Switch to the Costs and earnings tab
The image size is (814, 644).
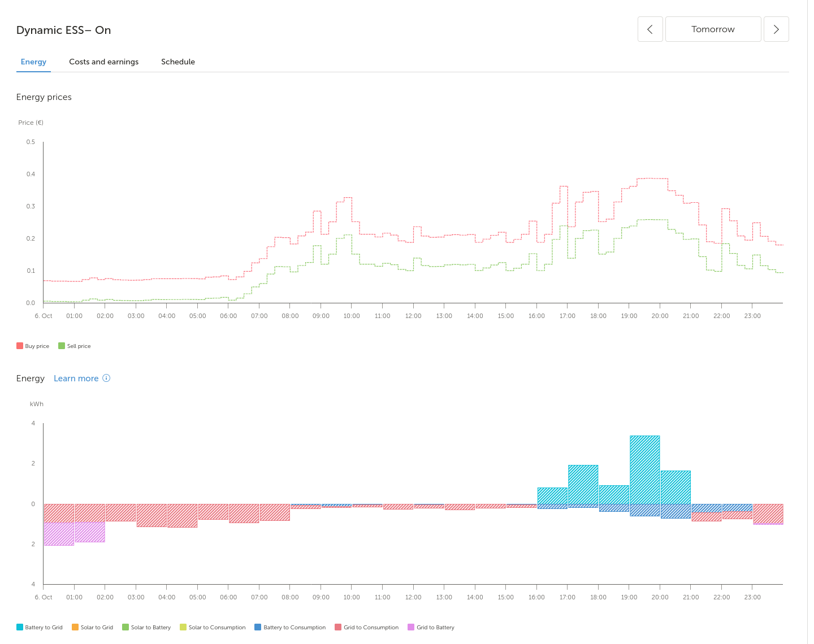click(103, 62)
